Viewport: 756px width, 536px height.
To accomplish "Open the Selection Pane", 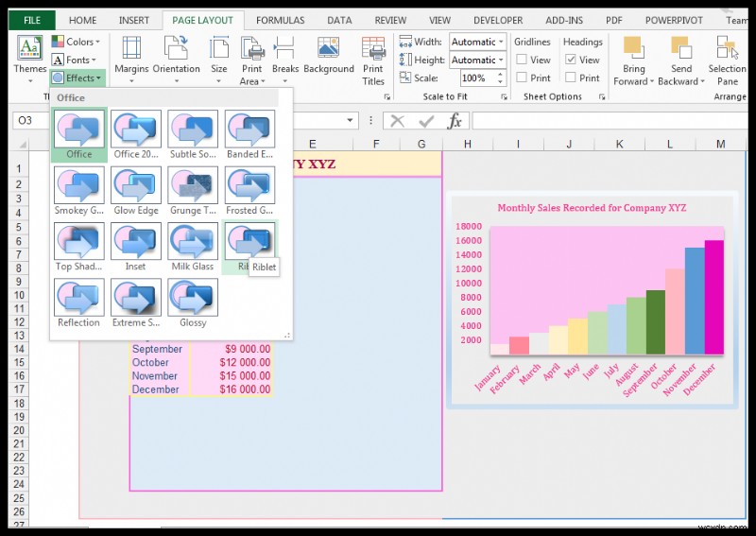I will pyautogui.click(x=727, y=61).
